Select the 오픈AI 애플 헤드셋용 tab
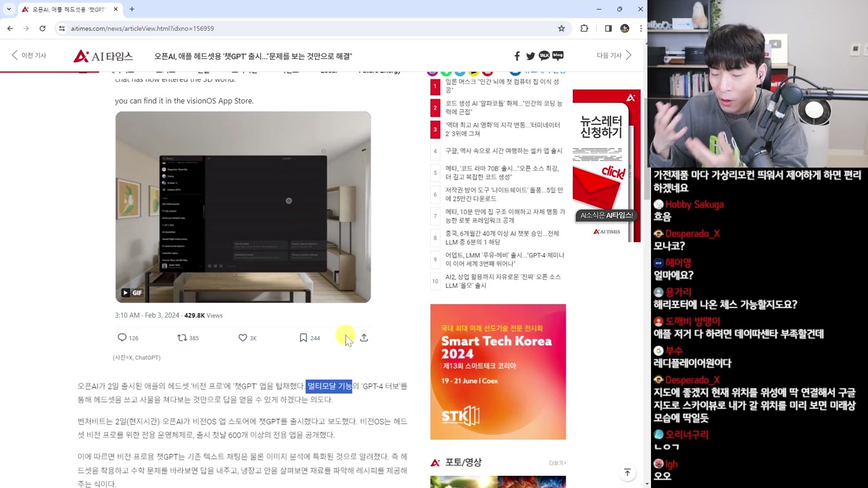 click(70, 9)
